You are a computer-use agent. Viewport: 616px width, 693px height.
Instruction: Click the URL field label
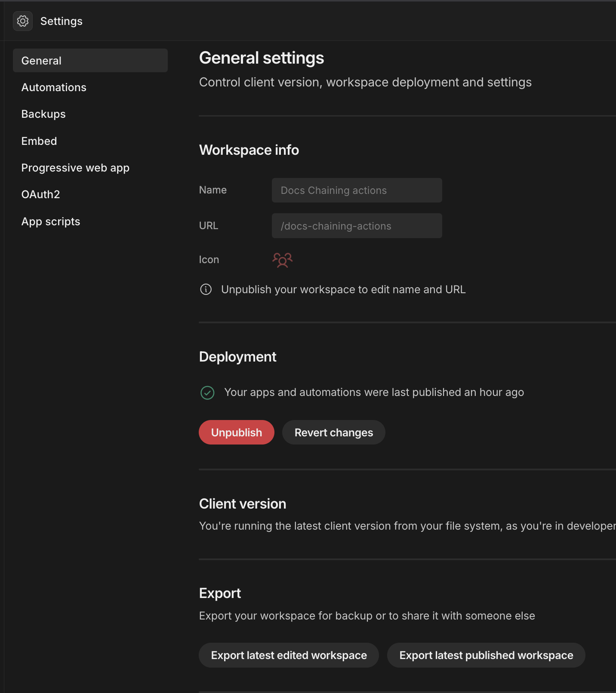coord(209,226)
